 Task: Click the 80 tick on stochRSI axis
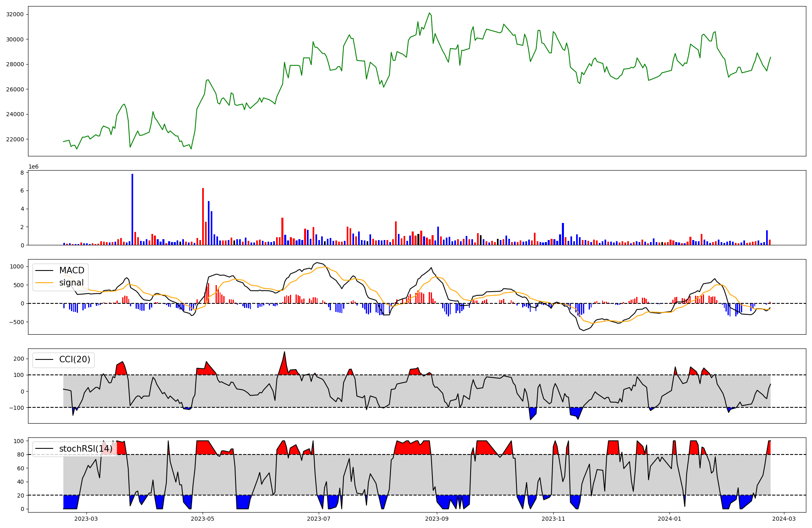click(20, 454)
